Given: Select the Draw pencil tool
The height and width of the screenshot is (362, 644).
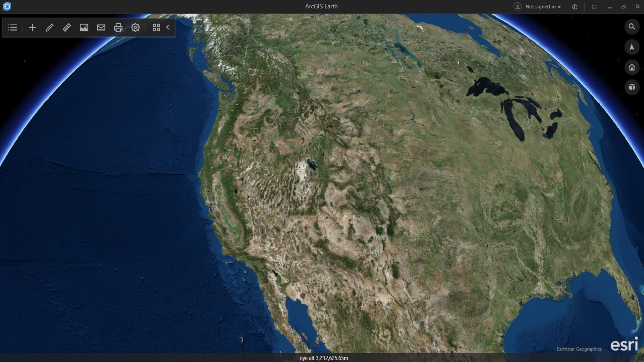Looking at the screenshot, I should (49, 27).
